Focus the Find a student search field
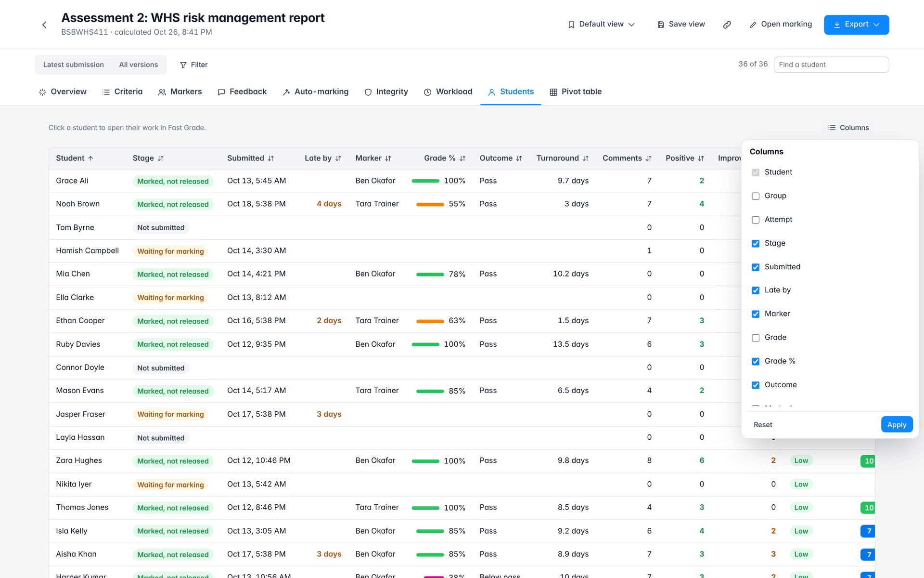The image size is (924, 578). pos(831,65)
